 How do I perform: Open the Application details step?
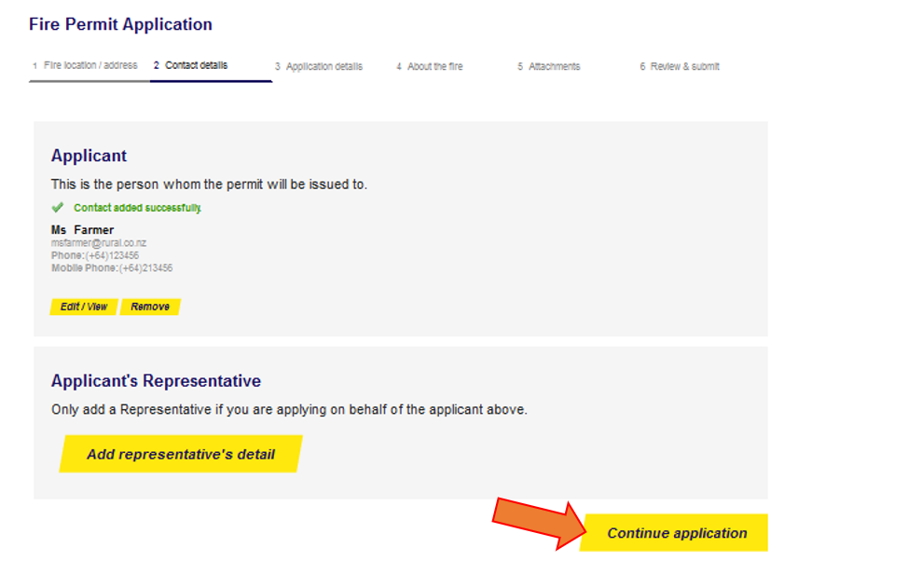tap(319, 66)
